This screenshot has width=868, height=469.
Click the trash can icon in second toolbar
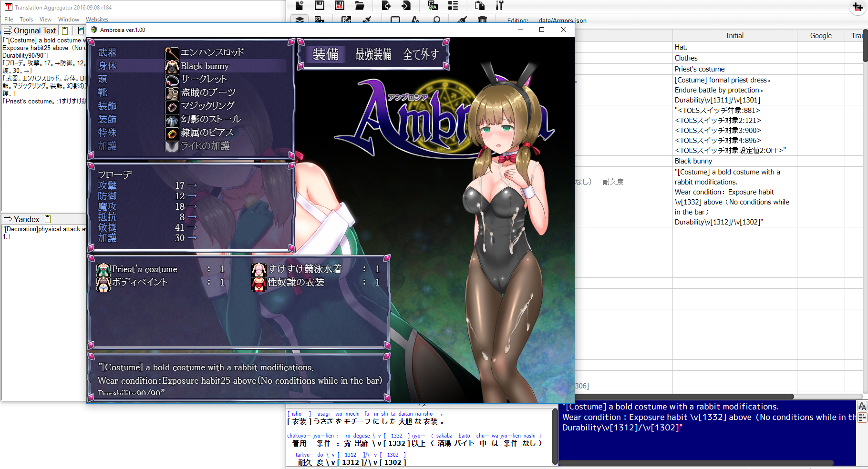pyautogui.click(x=482, y=20)
